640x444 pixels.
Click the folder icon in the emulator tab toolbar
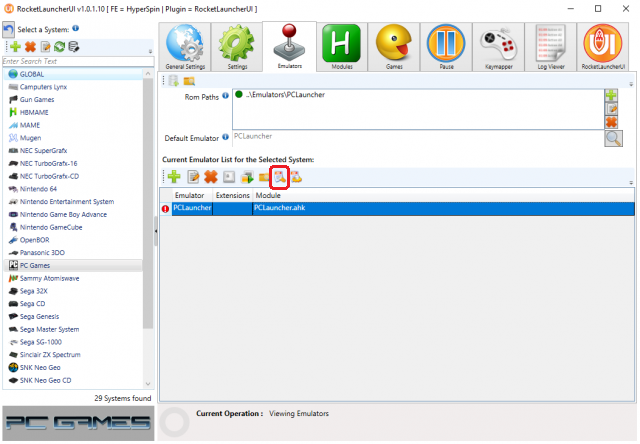[189, 81]
